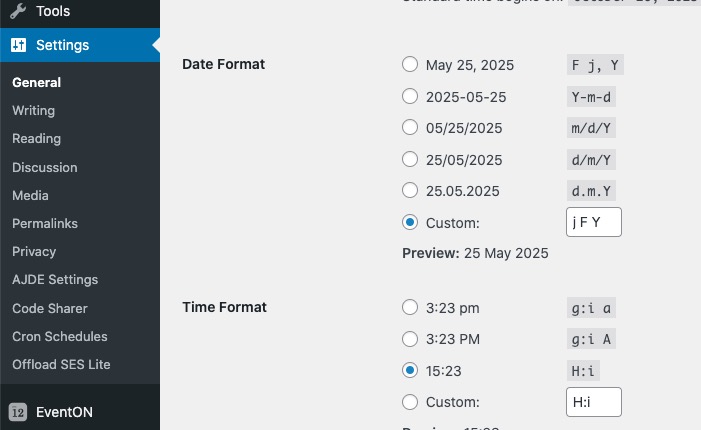The image size is (701, 430).
Task: Select the 05/25/2025 date format radio
Action: coord(410,127)
